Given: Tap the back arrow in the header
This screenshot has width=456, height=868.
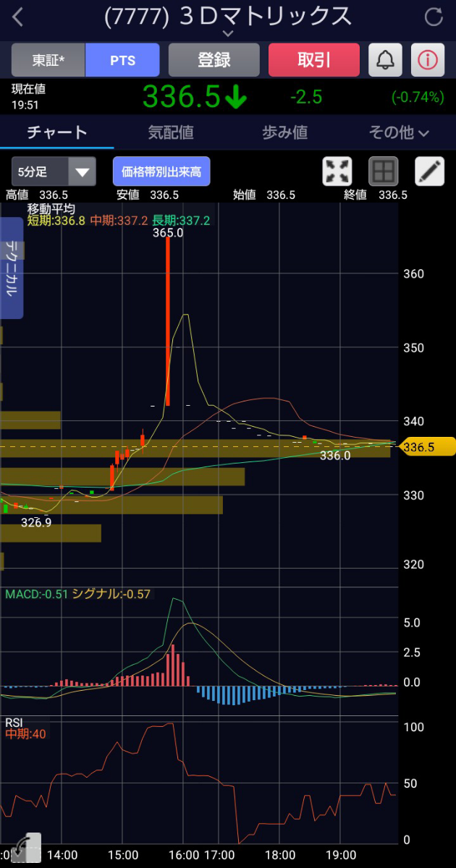Looking at the screenshot, I should tap(18, 17).
